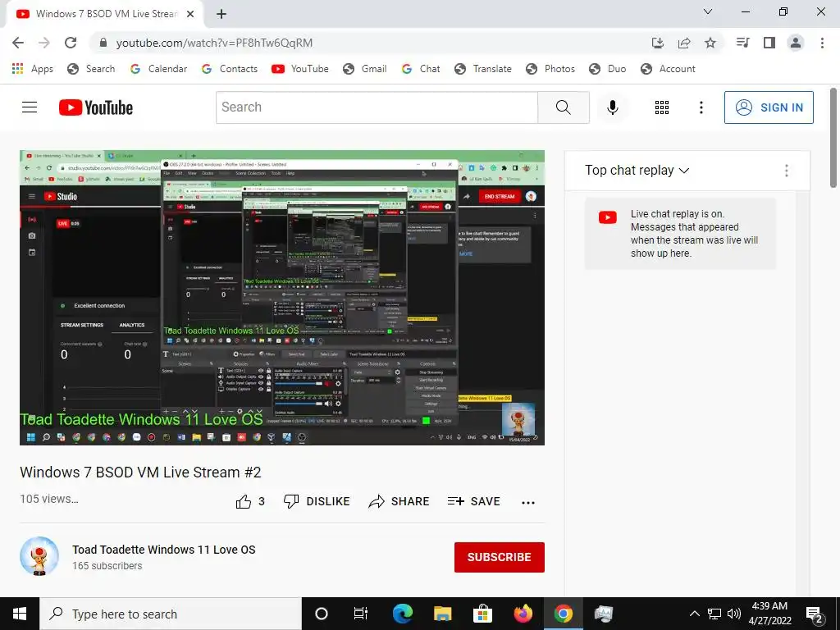The image size is (840, 630).
Task: Click the install app icon in address bar
Action: pyautogui.click(x=658, y=43)
